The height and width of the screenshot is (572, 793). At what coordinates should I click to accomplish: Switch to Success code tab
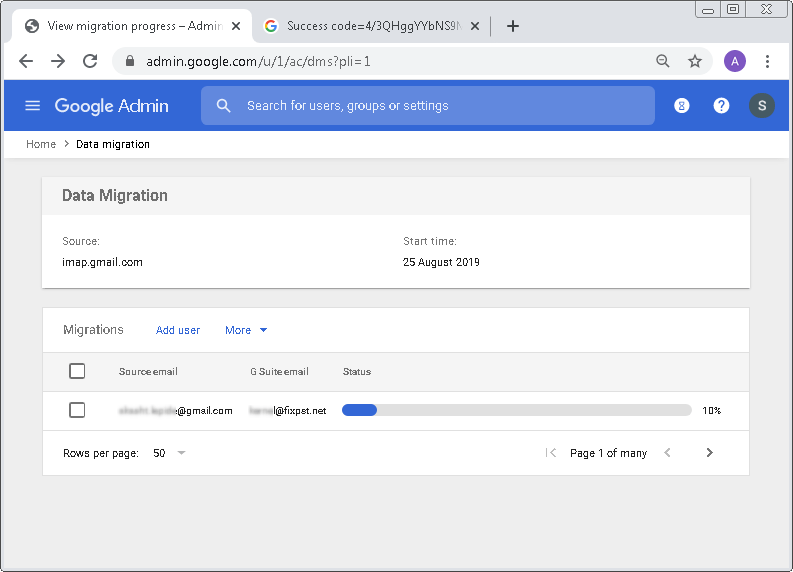(371, 26)
